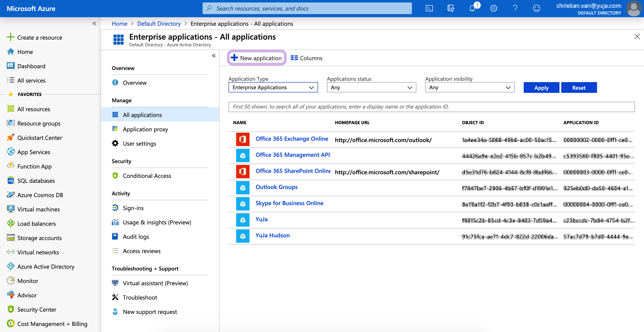Collapse the left favorites sidebar
Screen dimensions: 644x332
[94, 23]
